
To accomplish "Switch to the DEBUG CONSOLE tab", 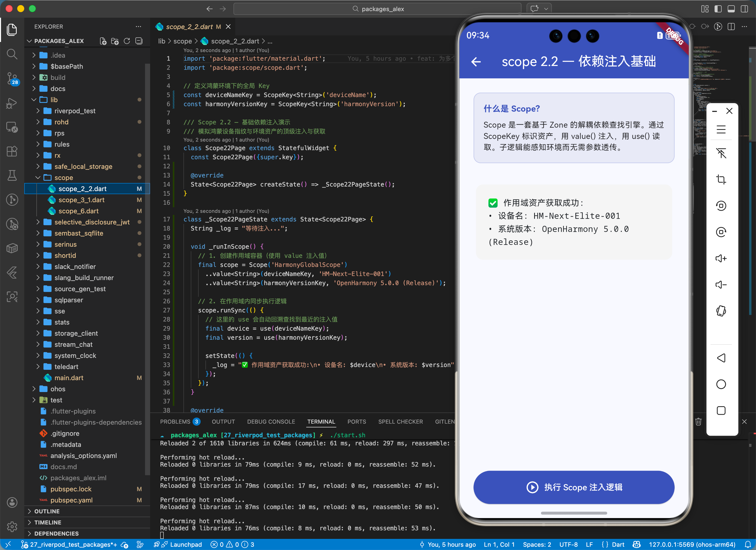I will pos(271,422).
